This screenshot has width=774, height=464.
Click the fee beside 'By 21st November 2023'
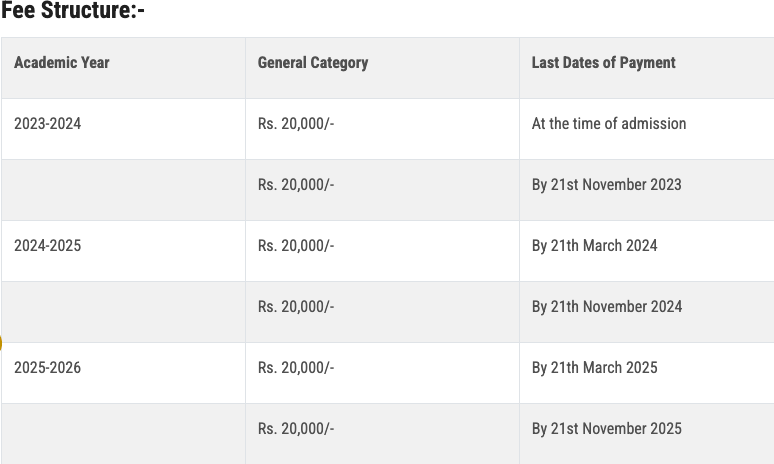pyautogui.click(x=296, y=185)
